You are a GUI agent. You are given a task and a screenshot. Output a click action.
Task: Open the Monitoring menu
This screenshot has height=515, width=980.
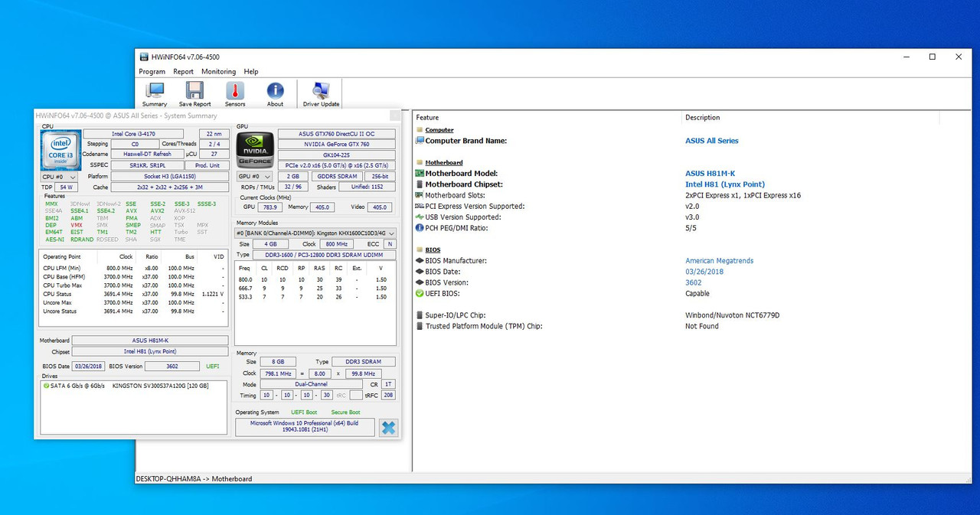click(218, 71)
